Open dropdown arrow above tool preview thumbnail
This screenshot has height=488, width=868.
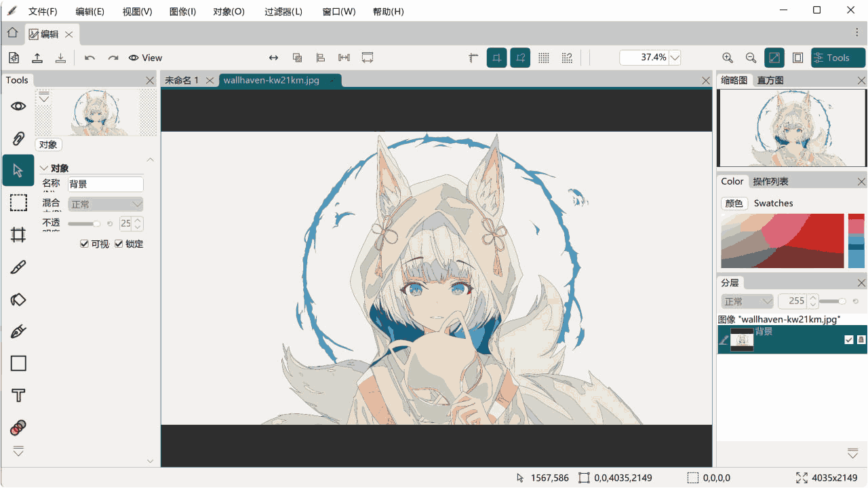pyautogui.click(x=44, y=97)
